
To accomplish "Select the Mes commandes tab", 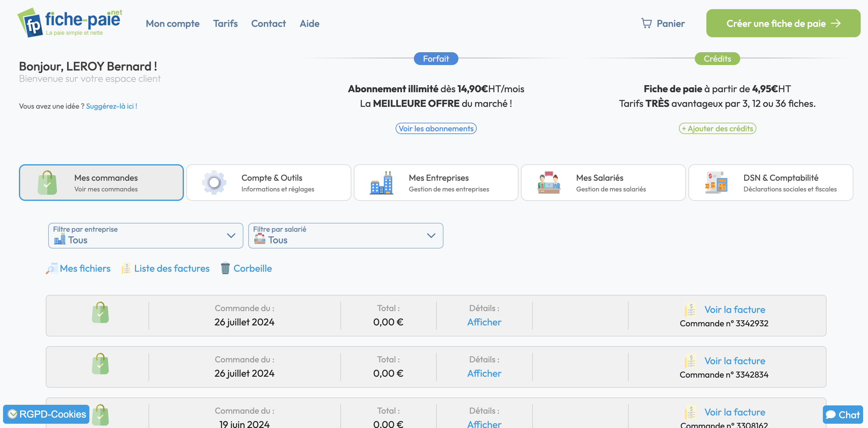I will point(102,183).
